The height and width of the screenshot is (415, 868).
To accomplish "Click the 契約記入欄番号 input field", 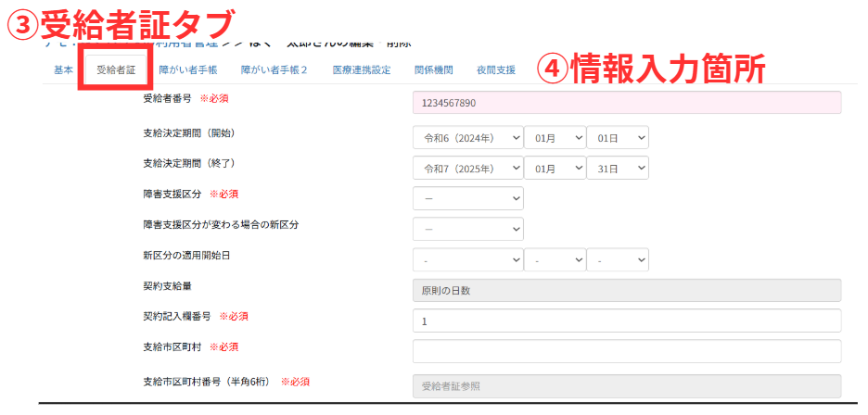I will [x=626, y=321].
